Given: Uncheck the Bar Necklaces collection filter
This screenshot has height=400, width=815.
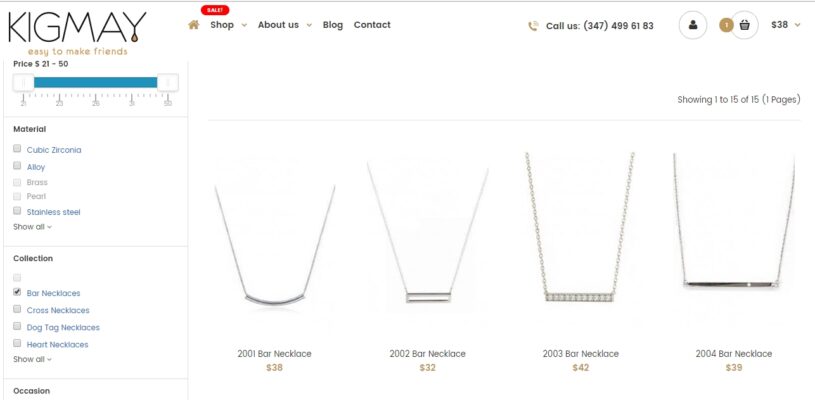Looking at the screenshot, I should (17, 292).
